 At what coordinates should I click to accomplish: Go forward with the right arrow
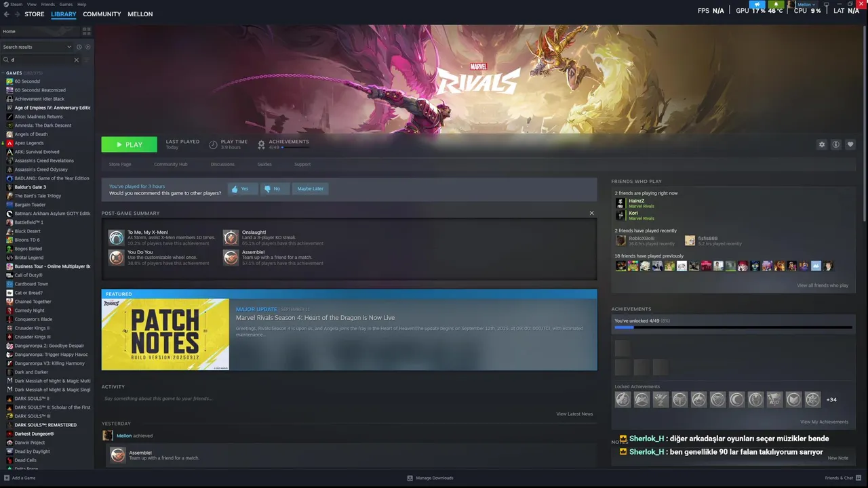(x=16, y=14)
